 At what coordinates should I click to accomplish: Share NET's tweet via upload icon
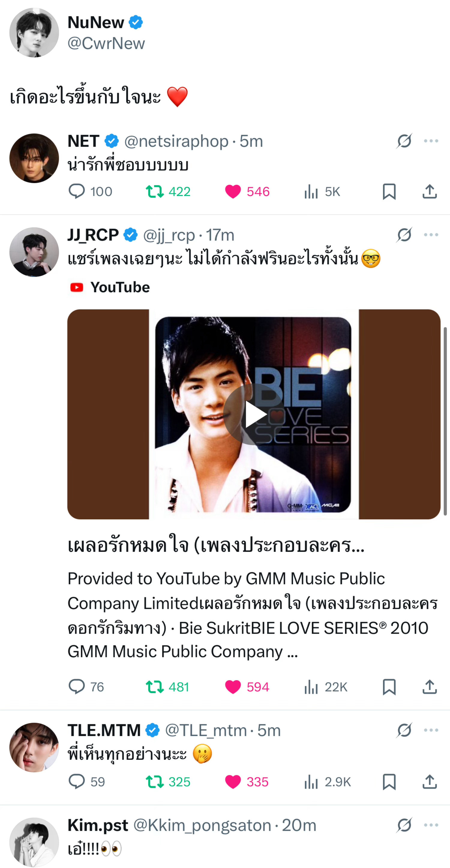(x=430, y=191)
